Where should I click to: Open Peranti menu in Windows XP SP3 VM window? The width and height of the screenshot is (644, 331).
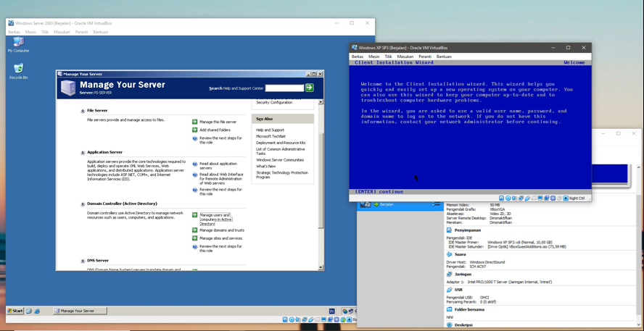425,56
